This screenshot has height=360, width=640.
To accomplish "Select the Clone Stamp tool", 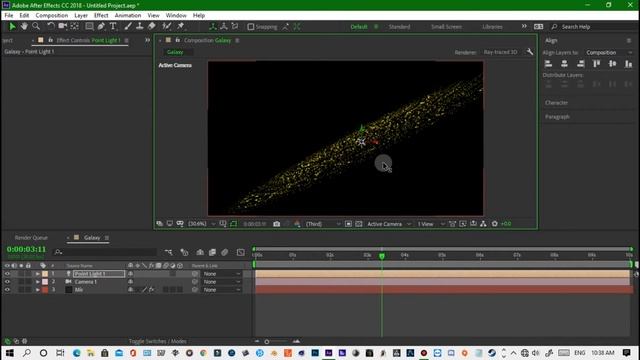I will (140, 27).
